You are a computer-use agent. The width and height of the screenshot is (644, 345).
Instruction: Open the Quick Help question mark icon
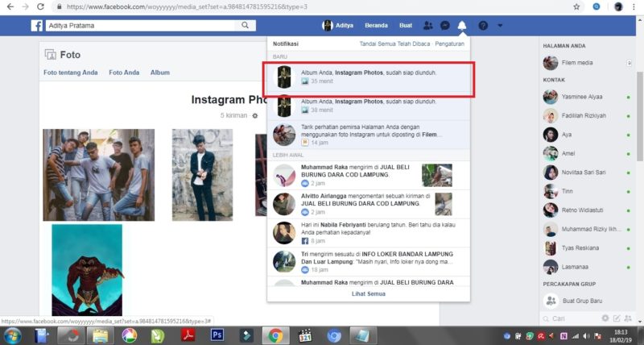(483, 26)
